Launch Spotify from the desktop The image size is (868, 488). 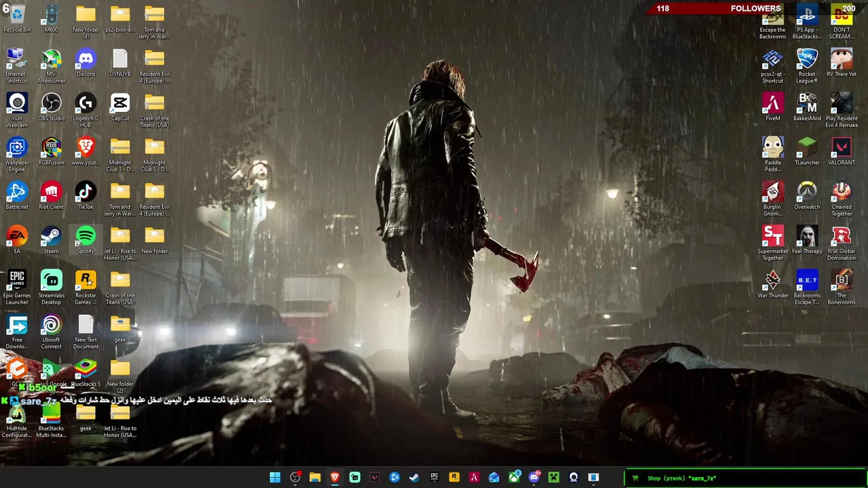(85, 240)
